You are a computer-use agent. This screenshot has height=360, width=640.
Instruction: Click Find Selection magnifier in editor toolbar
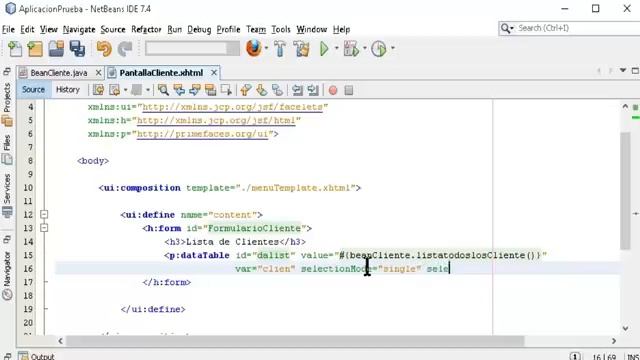tap(163, 90)
